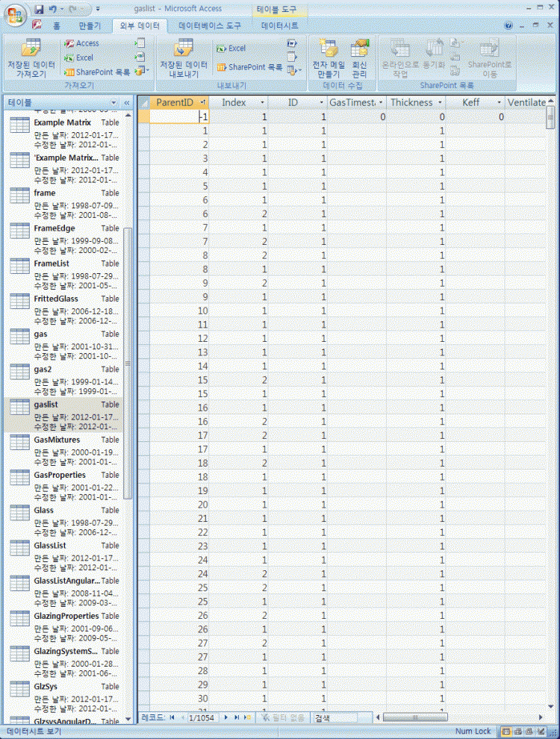Select the FrittedGlass table
The height and width of the screenshot is (739, 560).
click(x=56, y=299)
